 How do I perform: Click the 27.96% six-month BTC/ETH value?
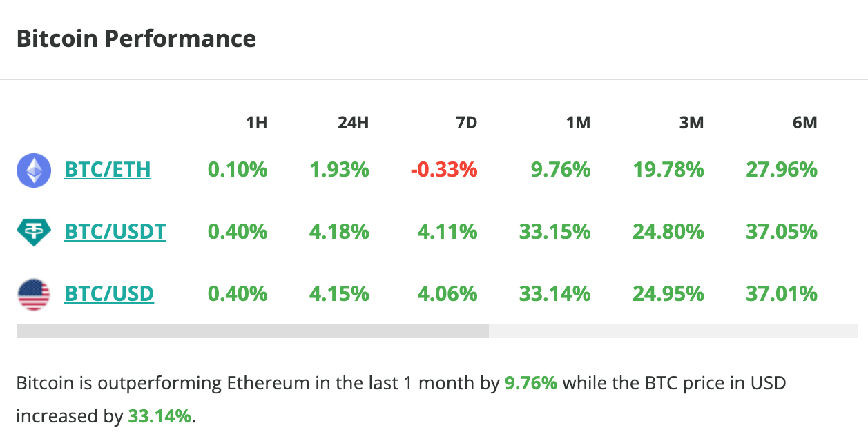click(781, 170)
